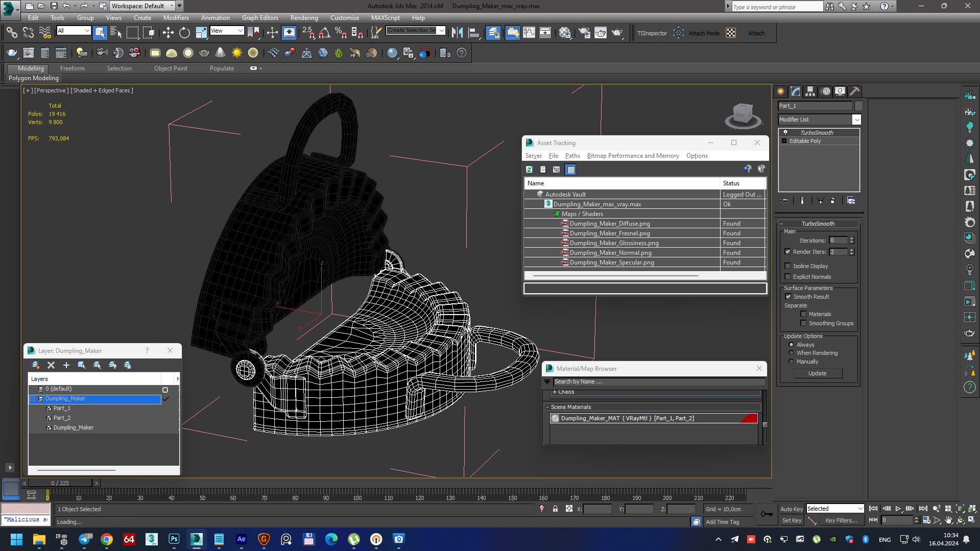
Task: Enable the Isoline Display checkbox
Action: pyautogui.click(x=787, y=266)
